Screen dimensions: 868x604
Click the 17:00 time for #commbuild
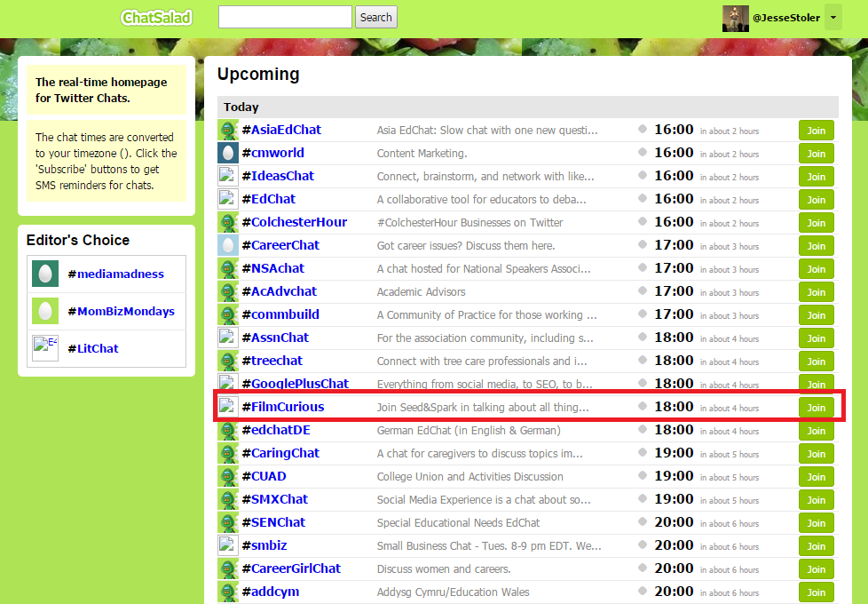point(674,314)
